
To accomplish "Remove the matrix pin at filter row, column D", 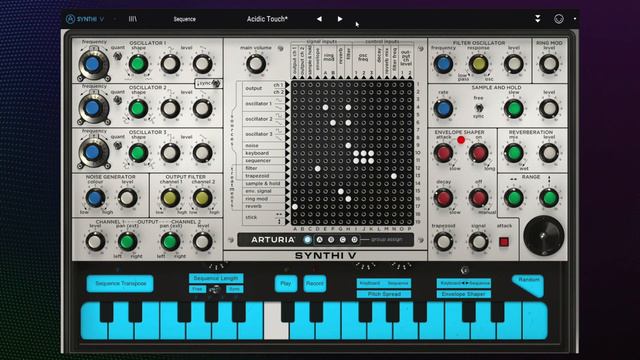I will (x=318, y=168).
